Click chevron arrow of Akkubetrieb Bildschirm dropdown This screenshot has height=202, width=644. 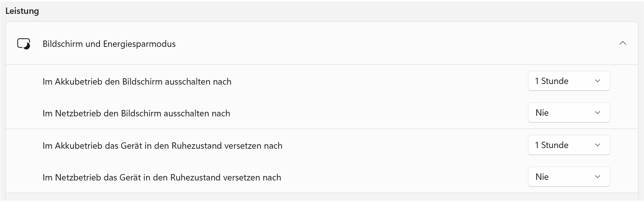pyautogui.click(x=598, y=81)
